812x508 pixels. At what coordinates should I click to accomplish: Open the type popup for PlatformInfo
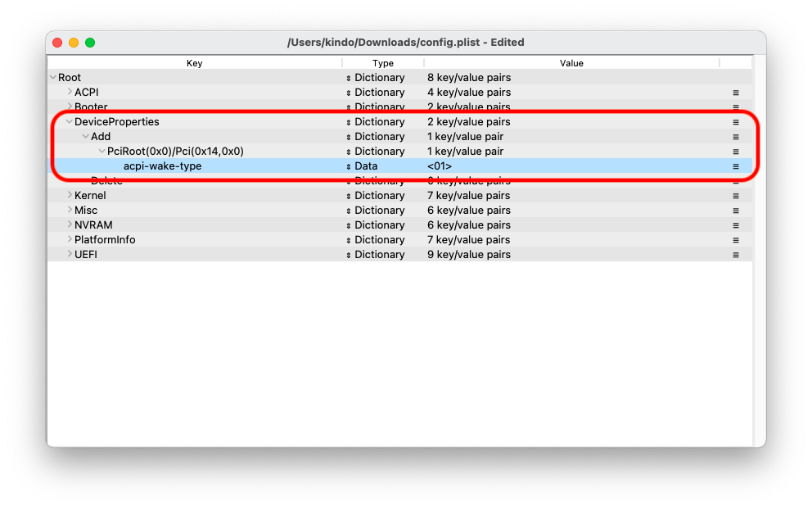point(349,240)
